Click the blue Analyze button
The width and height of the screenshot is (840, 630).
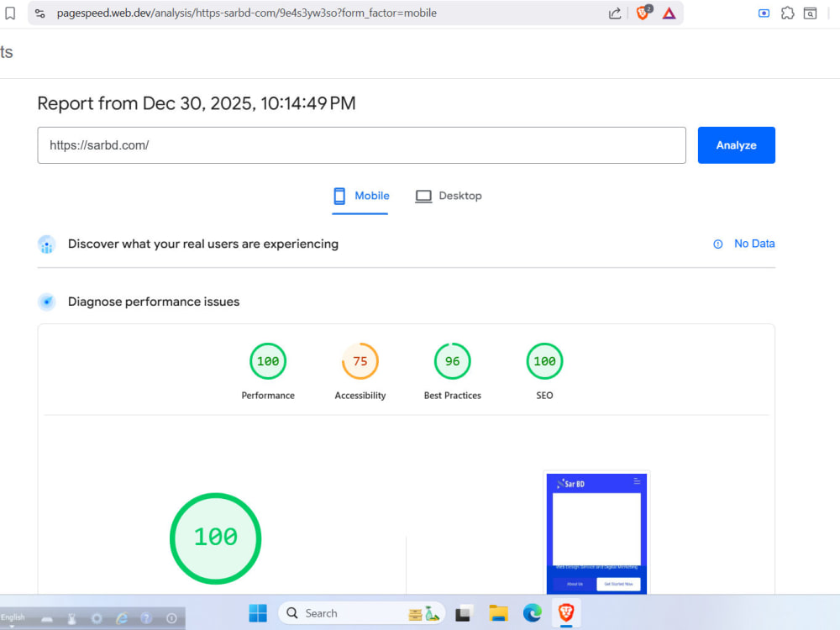[x=736, y=145]
